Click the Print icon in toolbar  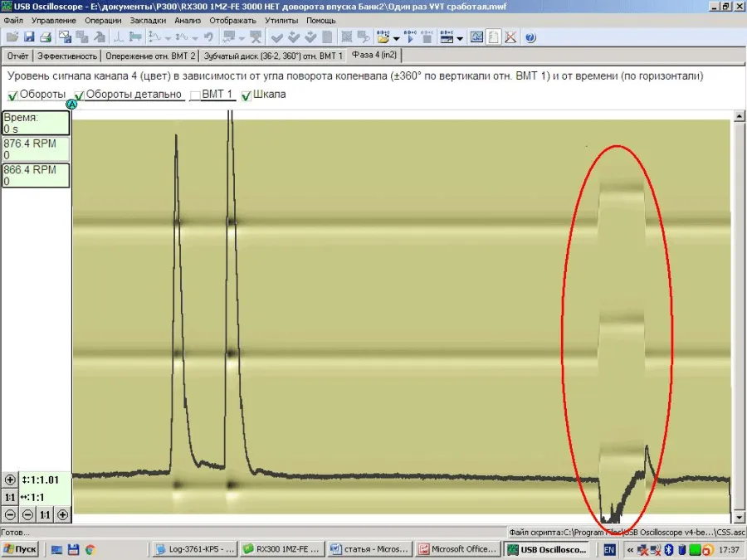46,37
